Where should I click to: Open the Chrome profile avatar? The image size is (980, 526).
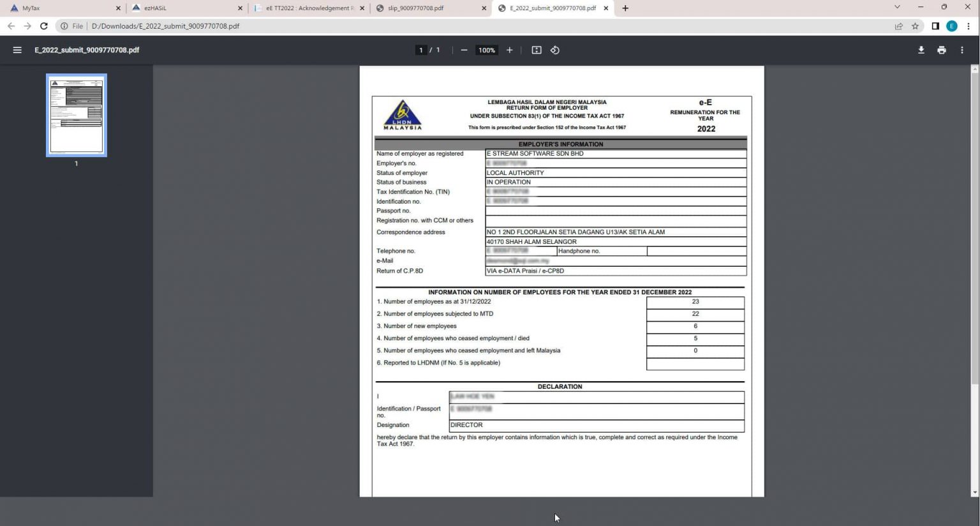pyautogui.click(x=952, y=26)
